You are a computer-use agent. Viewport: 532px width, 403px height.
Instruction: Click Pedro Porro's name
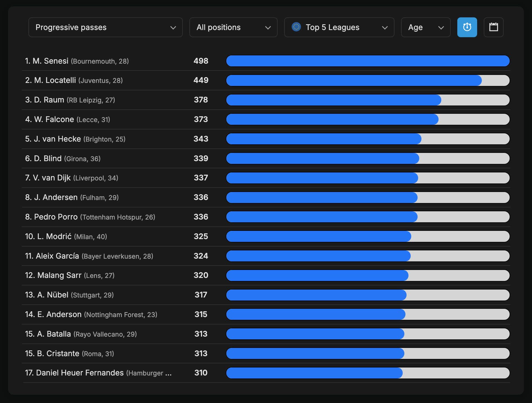point(56,217)
